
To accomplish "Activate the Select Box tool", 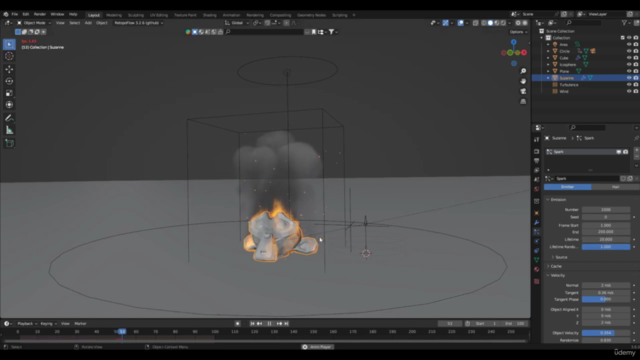I will click(x=9, y=44).
